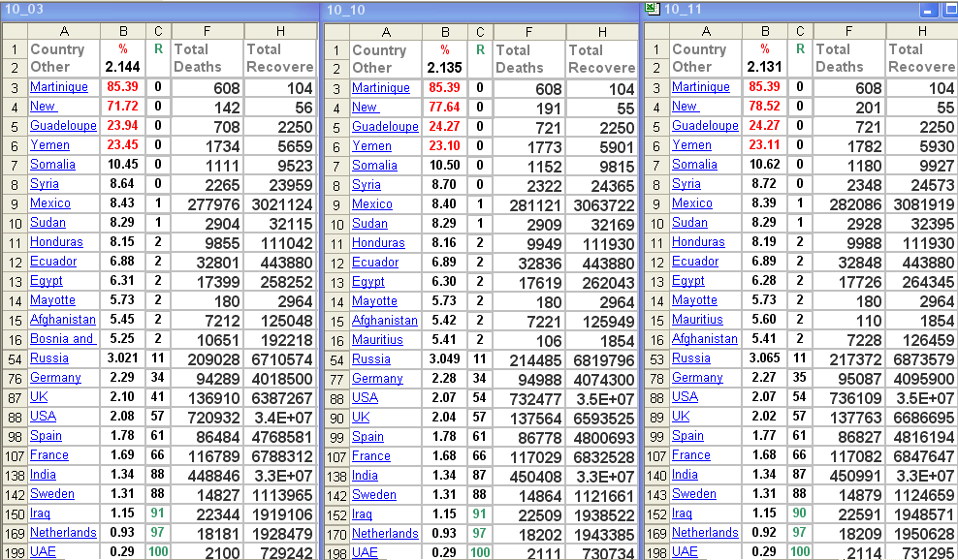Select cell with 2.144 in 10_03
This screenshot has height=560, width=958.
point(122,67)
